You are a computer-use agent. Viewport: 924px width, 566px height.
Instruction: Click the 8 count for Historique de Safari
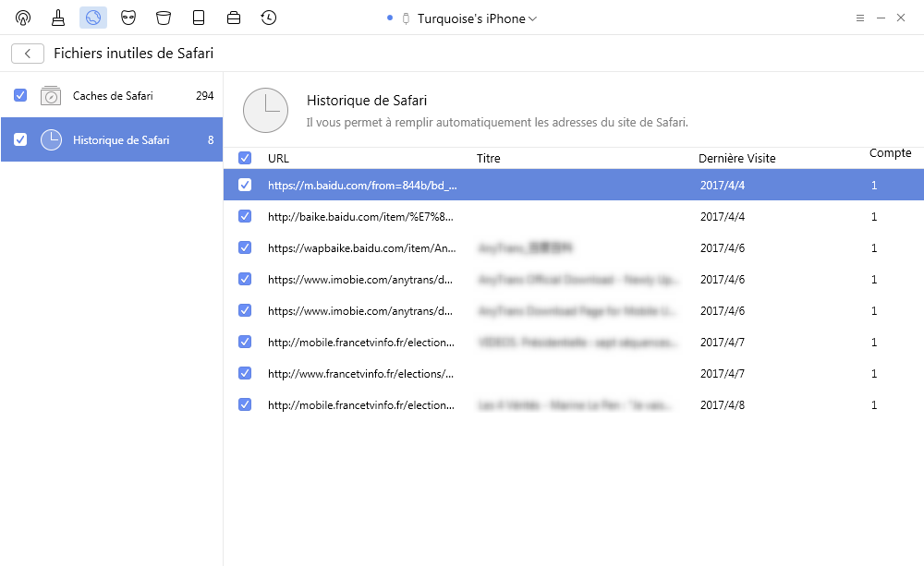click(211, 139)
